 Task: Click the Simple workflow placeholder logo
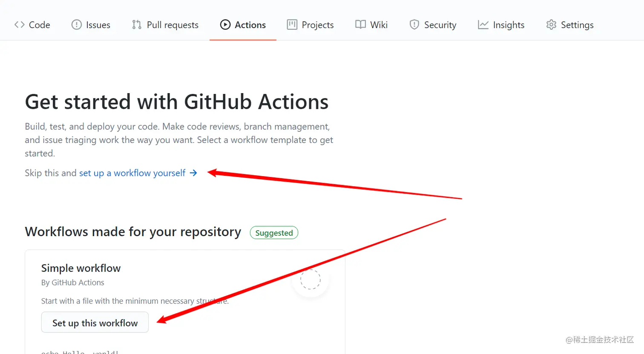310,279
